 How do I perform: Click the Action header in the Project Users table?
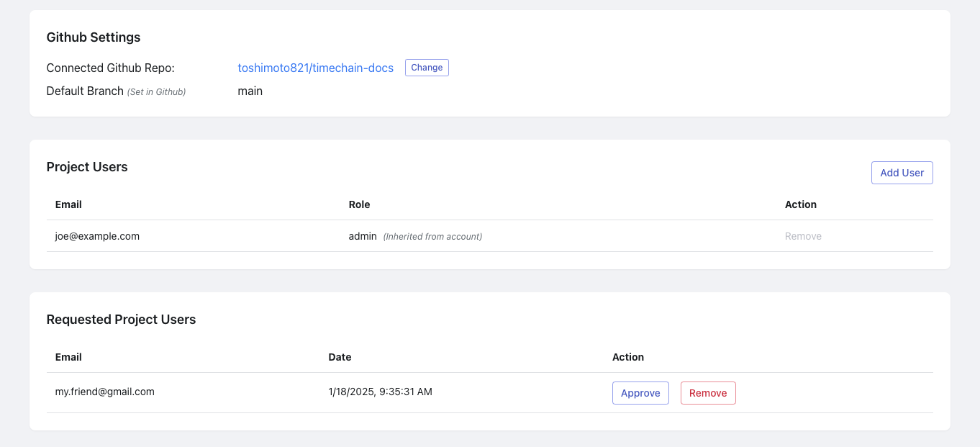800,204
